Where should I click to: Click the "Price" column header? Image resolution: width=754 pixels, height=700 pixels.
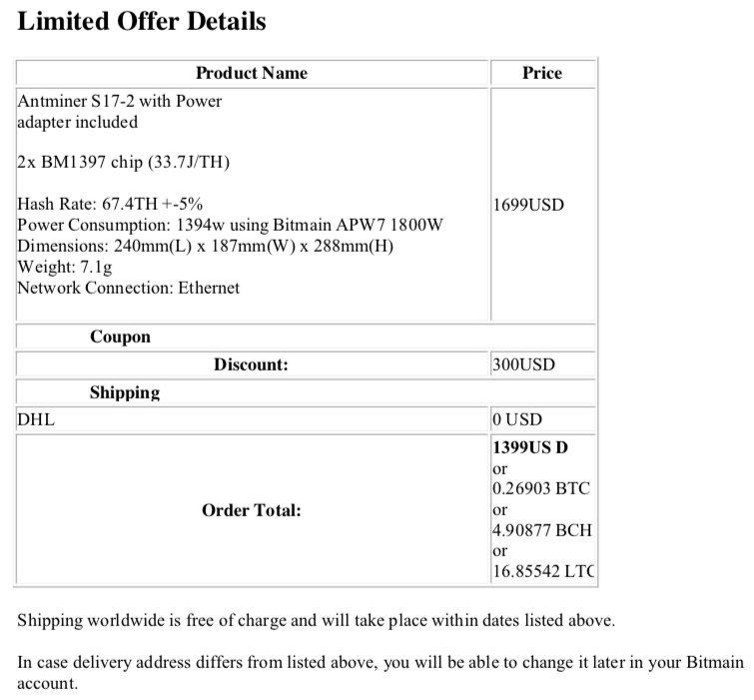click(x=542, y=73)
